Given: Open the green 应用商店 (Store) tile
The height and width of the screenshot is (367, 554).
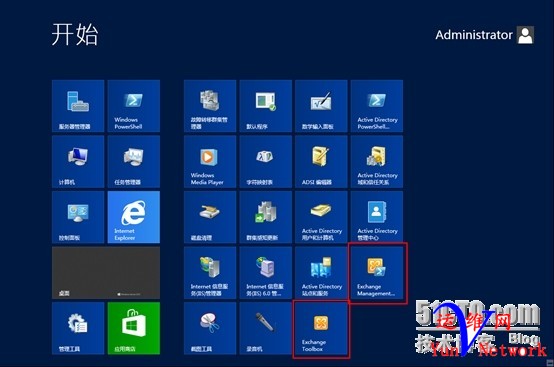Looking at the screenshot, I should point(134,328).
